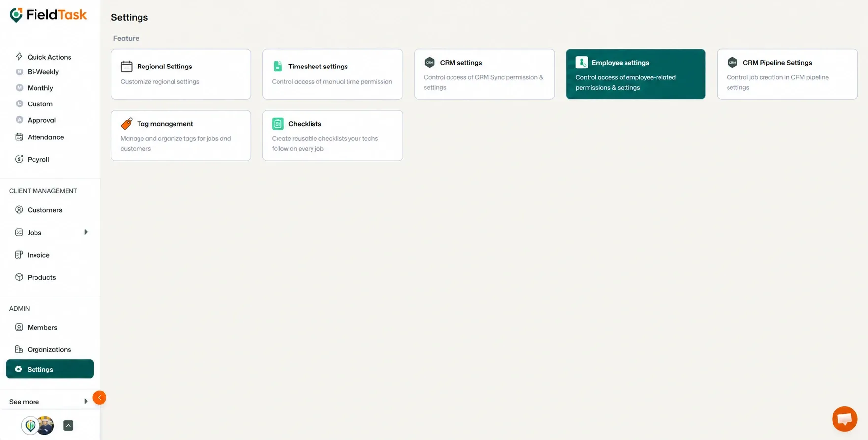This screenshot has height=440, width=868.
Task: Click the Bi-Weekly circle icon
Action: 19,72
